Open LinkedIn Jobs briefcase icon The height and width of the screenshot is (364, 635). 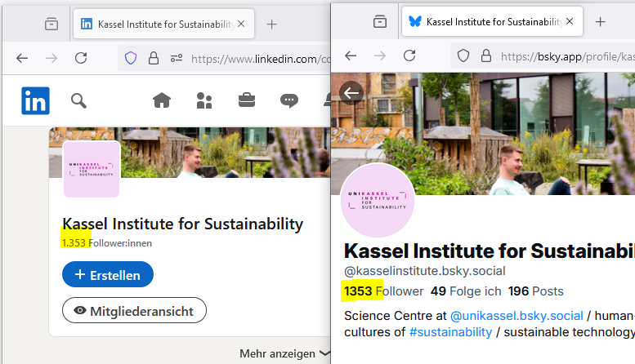[246, 100]
